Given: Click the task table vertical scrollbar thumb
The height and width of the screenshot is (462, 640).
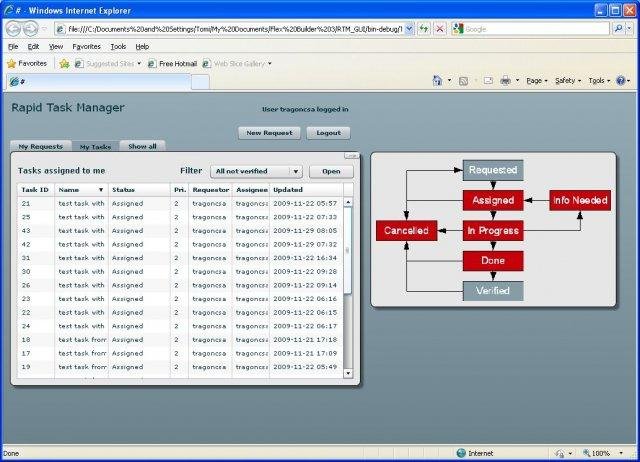Looking at the screenshot, I should [348, 250].
